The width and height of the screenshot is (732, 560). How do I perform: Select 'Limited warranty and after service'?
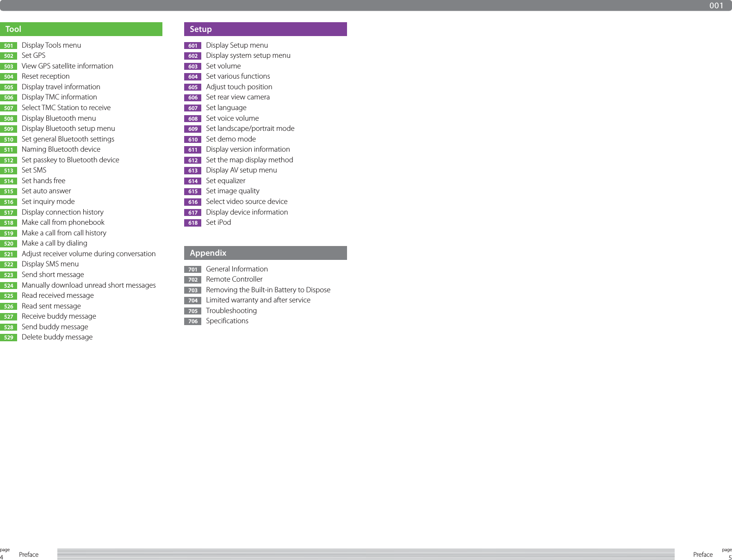pos(258,300)
